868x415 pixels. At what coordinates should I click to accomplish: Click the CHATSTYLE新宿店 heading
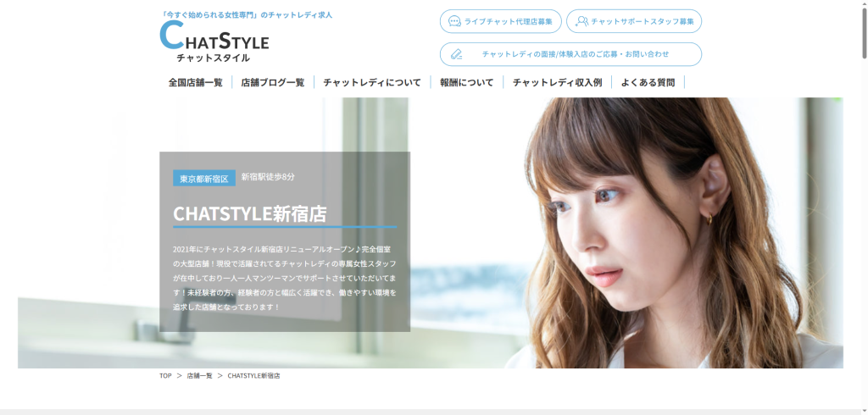pyautogui.click(x=250, y=213)
